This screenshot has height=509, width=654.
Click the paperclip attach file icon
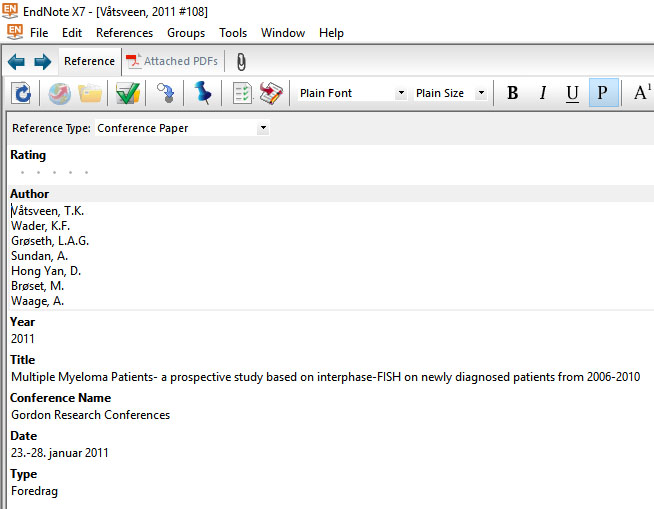pyautogui.click(x=240, y=62)
